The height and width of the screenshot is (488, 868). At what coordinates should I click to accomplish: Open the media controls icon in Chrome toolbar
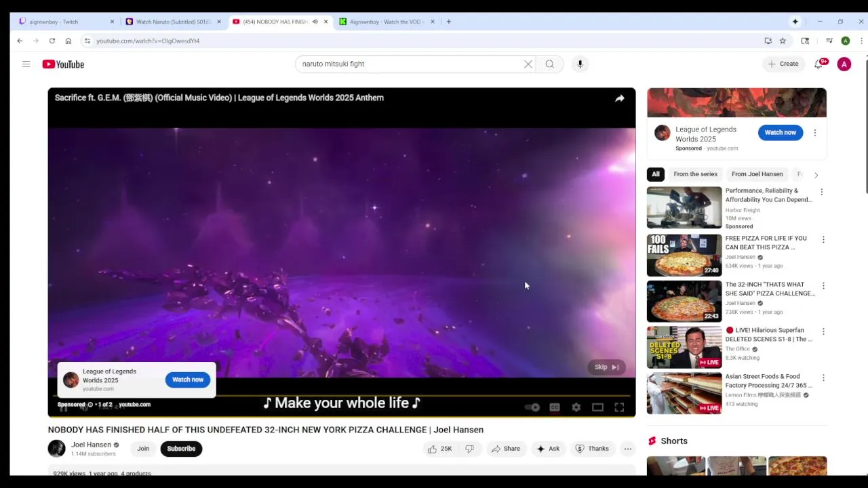coord(829,41)
